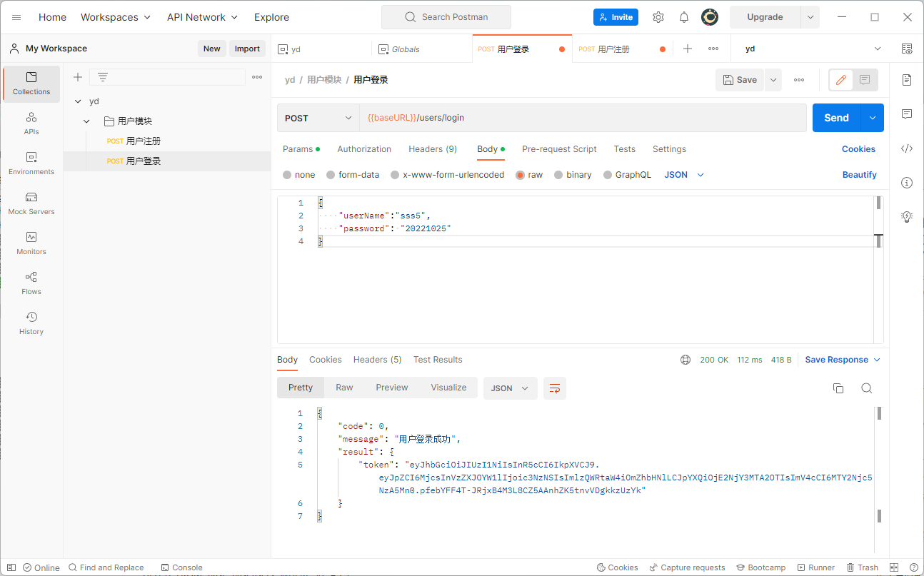The image size is (924, 576).
Task: Open the History sidebar panel
Action: (31, 323)
